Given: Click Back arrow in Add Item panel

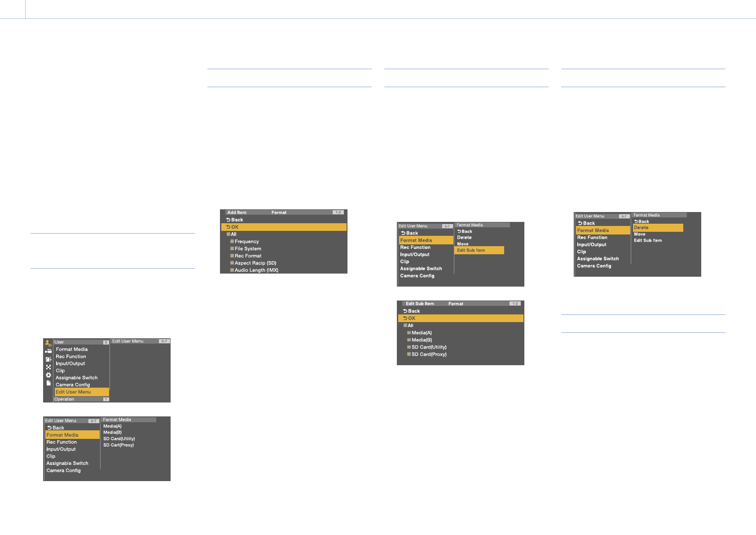Looking at the screenshot, I should pos(234,220).
